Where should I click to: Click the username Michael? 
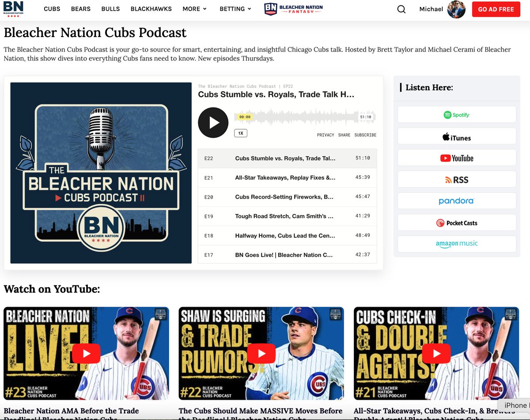pyautogui.click(x=431, y=9)
